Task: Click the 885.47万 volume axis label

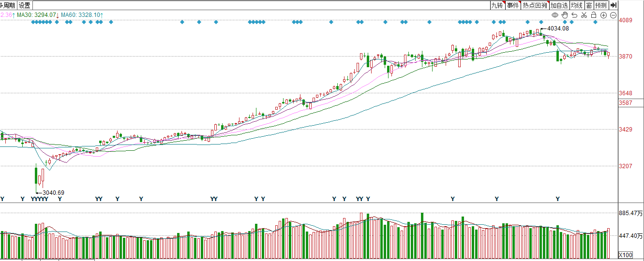Action: (x=631, y=213)
